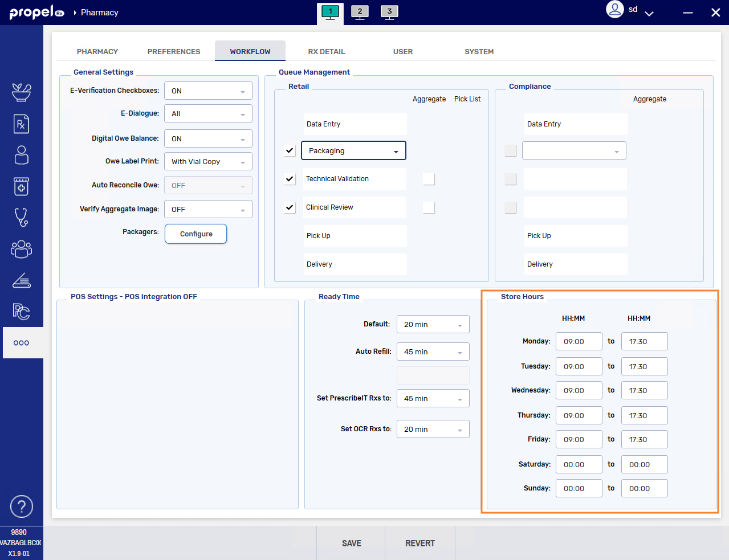The width and height of the screenshot is (729, 560).
Task: Click the Saturday closing time field
Action: coord(644,465)
